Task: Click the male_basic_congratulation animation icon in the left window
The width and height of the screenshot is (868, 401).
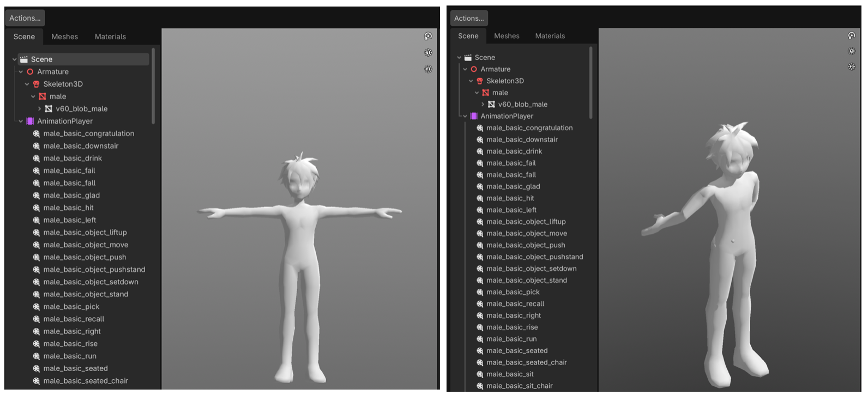Action: pos(36,133)
